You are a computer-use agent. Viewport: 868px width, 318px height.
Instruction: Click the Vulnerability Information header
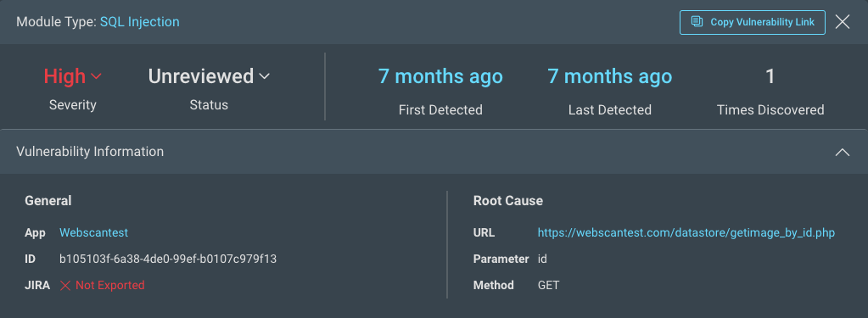pyautogui.click(x=434, y=152)
